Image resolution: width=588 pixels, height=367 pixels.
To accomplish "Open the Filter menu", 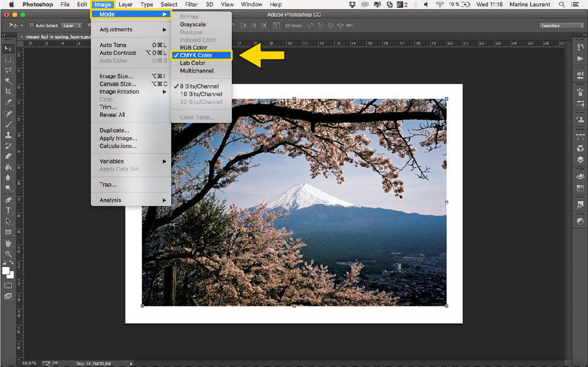I will 191,5.
